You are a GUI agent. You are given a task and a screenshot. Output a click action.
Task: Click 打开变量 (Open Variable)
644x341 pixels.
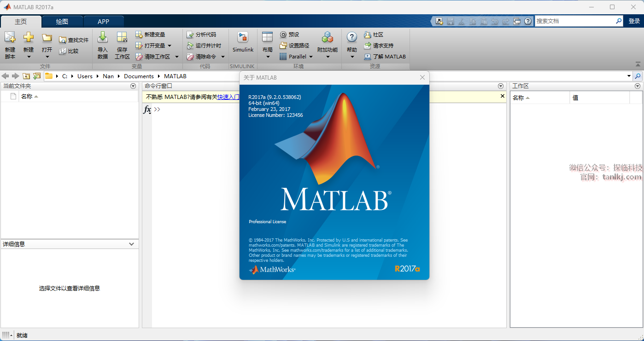coord(150,46)
